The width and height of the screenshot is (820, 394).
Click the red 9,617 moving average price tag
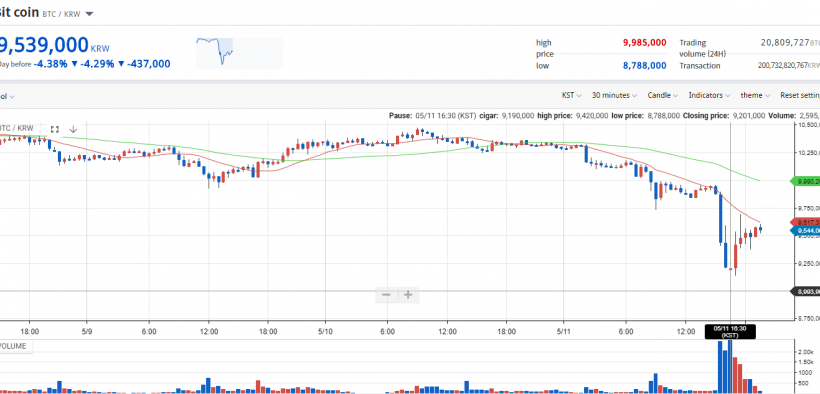(x=806, y=222)
